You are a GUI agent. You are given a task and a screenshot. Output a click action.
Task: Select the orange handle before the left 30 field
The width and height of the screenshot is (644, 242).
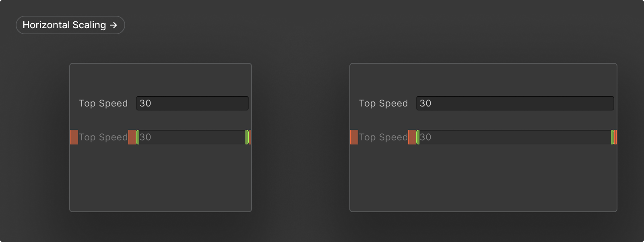pyautogui.click(x=132, y=137)
